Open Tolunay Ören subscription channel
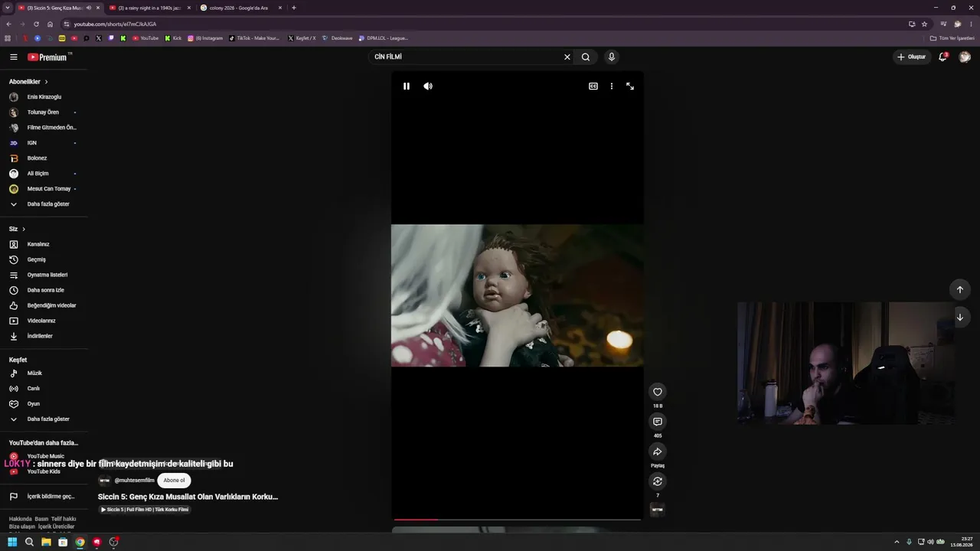Screen dimensions: 980x551 (44, 112)
